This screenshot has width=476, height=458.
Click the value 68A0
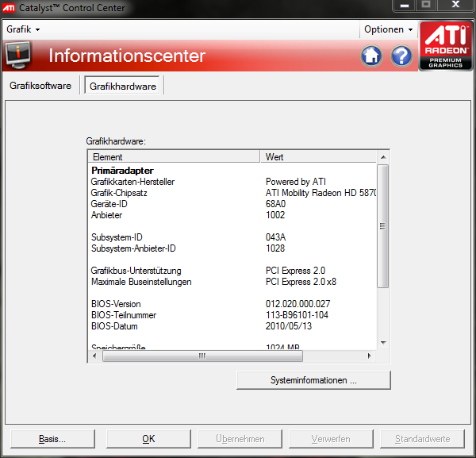[275, 204]
